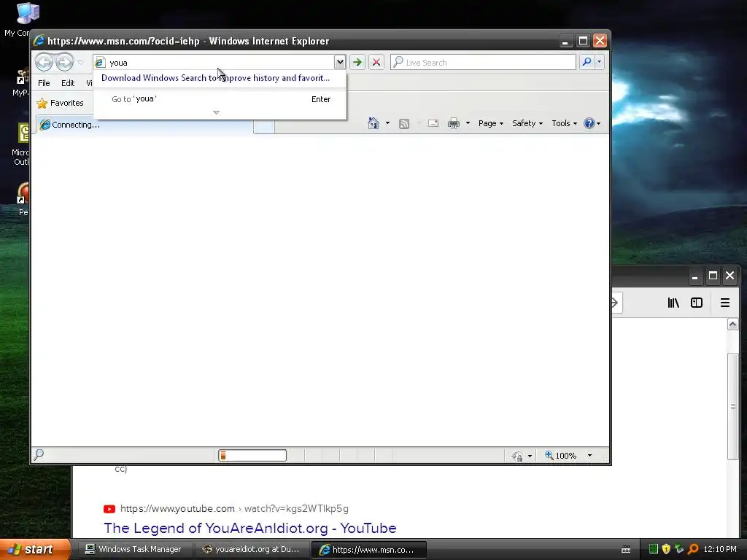Open the Tools menu
The image size is (747, 560).
[x=564, y=123]
